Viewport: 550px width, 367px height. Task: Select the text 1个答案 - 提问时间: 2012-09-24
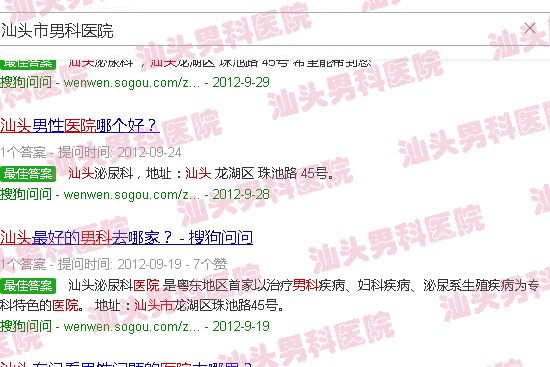(x=90, y=153)
